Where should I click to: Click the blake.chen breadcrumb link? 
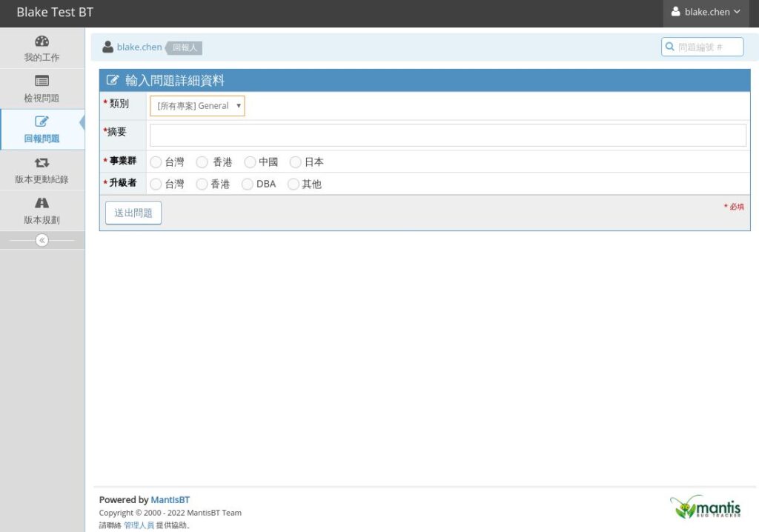(x=139, y=47)
